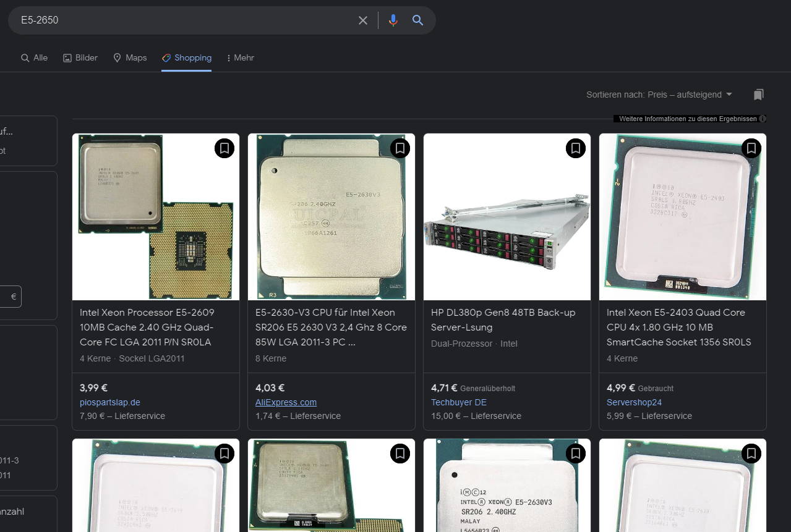The width and height of the screenshot is (791, 532).
Task: Visit the piospartslap.de seller link
Action: pos(110,402)
